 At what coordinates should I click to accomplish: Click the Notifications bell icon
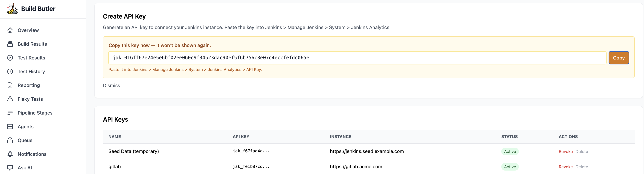point(10,154)
